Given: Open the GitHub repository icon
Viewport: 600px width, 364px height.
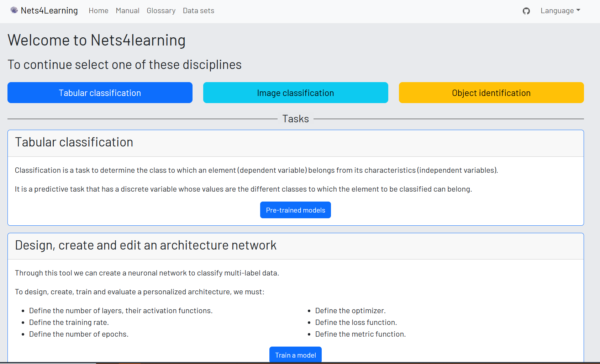Looking at the screenshot, I should click(526, 11).
